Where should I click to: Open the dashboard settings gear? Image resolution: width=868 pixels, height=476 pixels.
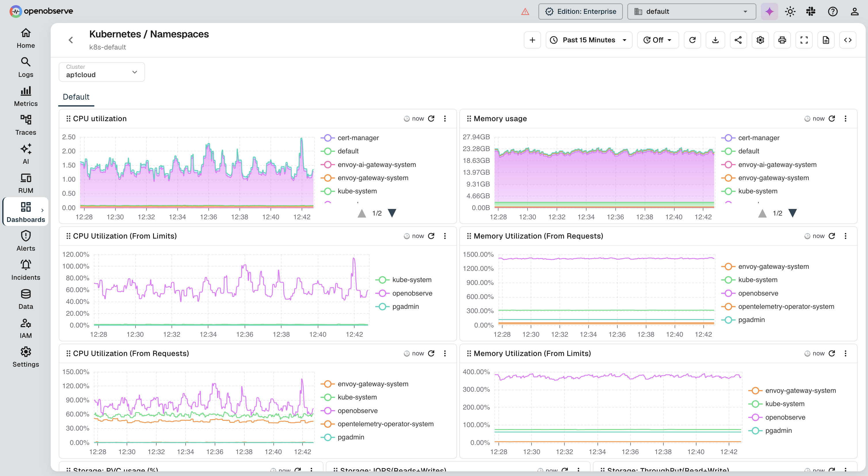[x=760, y=40]
